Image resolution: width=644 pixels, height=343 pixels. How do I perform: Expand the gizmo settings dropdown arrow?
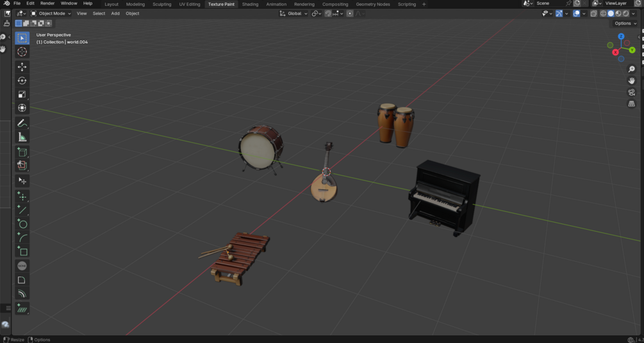pos(567,13)
